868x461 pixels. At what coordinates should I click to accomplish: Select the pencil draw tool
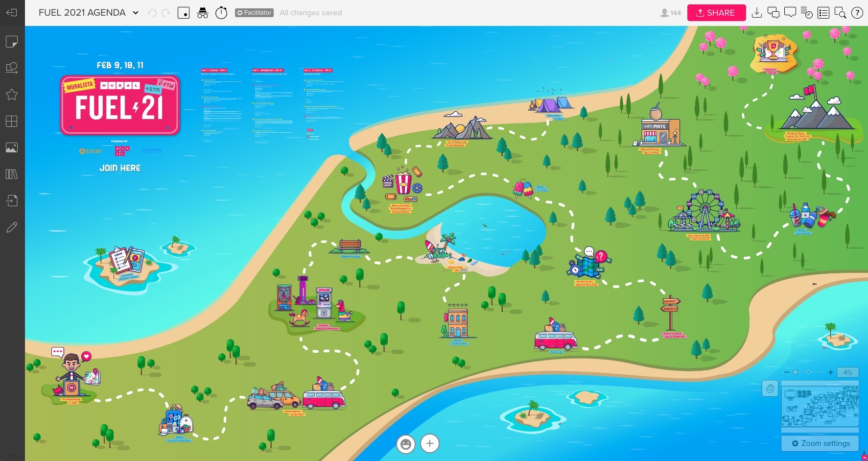[x=12, y=227]
